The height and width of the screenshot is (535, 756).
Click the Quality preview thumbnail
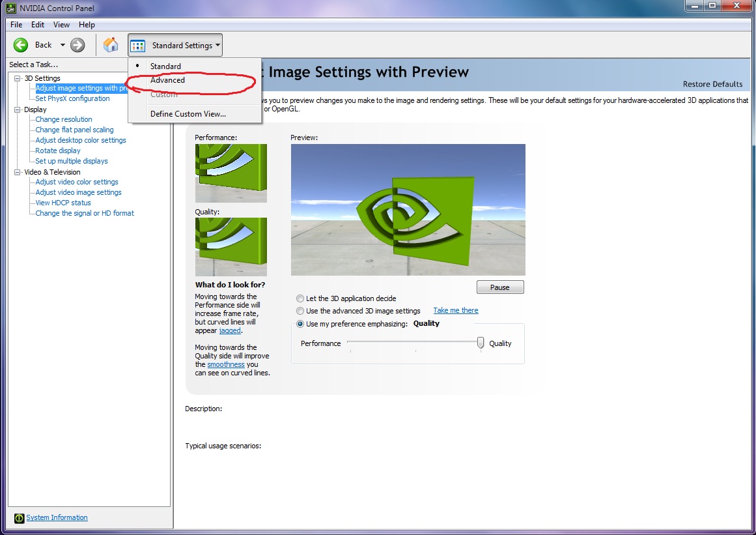[231, 246]
